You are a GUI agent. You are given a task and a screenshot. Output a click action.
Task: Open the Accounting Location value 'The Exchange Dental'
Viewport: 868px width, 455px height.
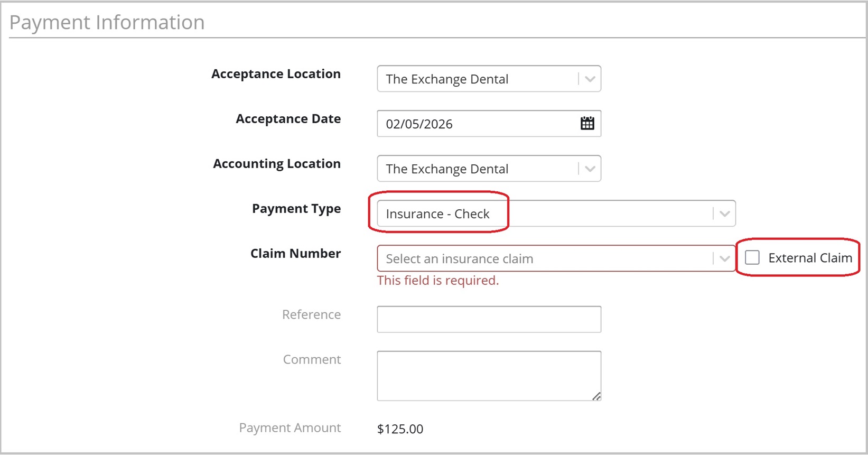447,169
